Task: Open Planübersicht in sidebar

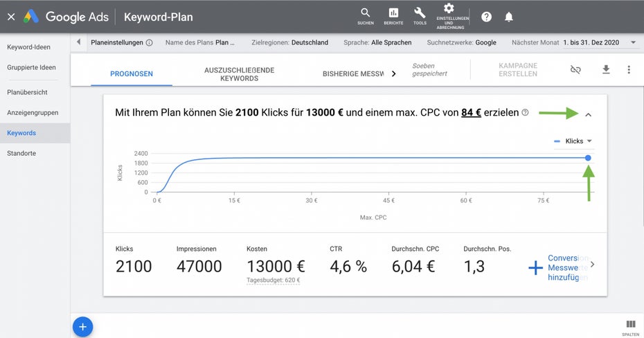Action: [27, 92]
